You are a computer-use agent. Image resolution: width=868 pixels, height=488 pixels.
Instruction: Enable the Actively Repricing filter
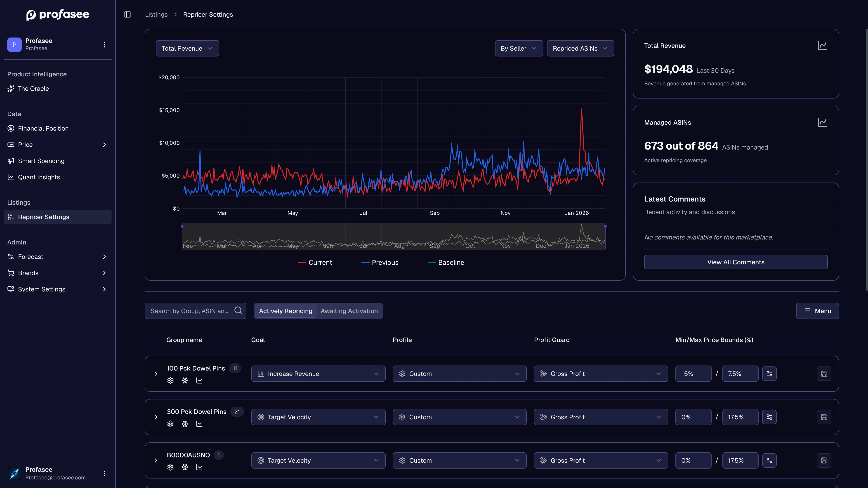pos(285,311)
